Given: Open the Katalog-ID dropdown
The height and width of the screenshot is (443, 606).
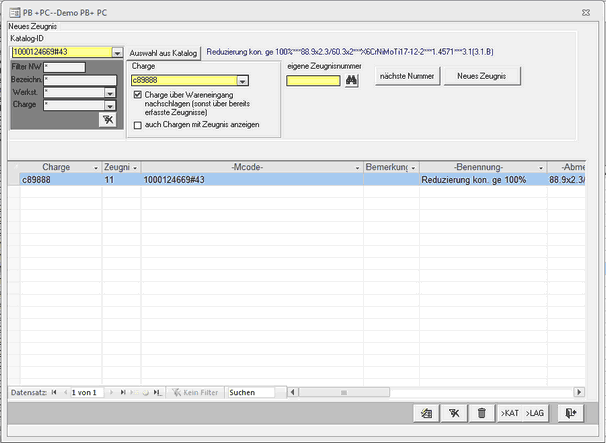Looking at the screenshot, I should coord(117,52).
